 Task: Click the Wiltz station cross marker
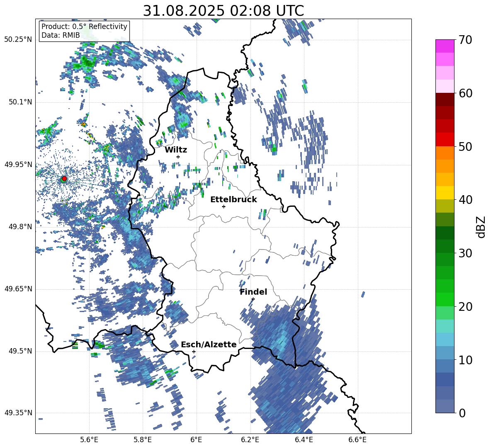click(x=178, y=157)
